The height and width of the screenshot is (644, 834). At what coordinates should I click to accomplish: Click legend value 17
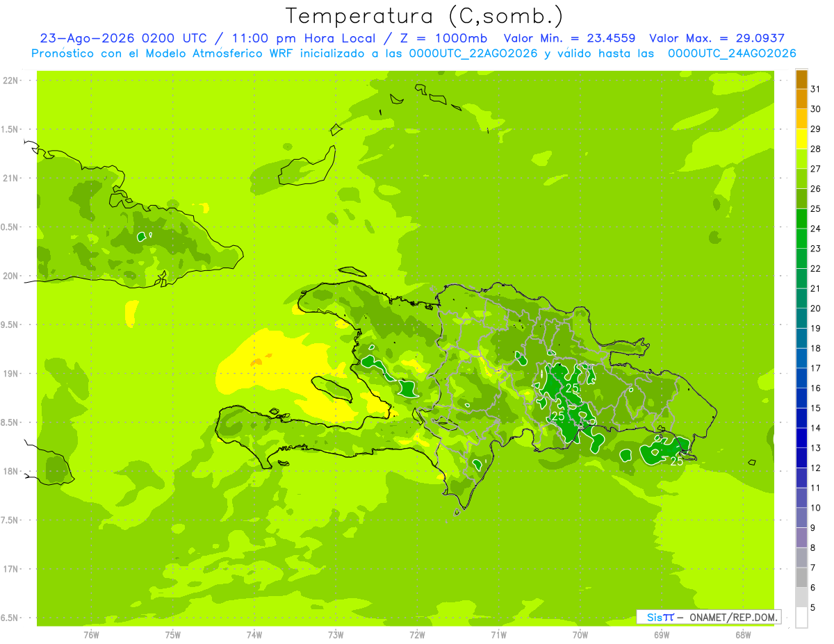click(815, 368)
